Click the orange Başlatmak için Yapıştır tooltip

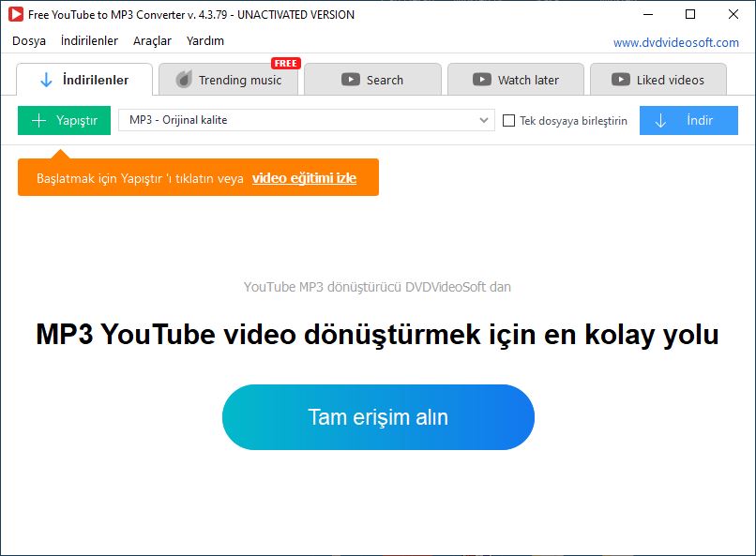pos(198,177)
